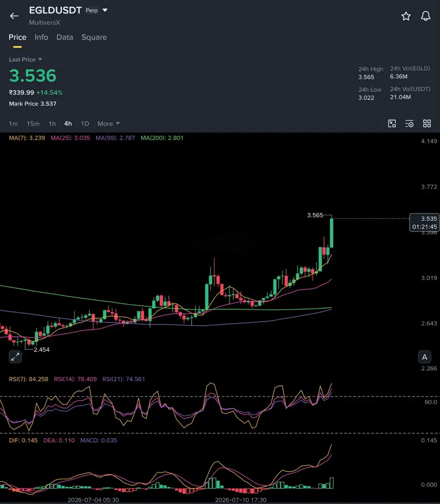This screenshot has width=440, height=504.
Task: Click the 4.149 price axis label
Action: pos(429,141)
